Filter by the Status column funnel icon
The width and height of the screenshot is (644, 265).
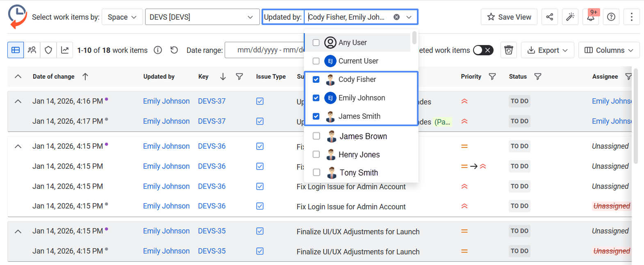[538, 77]
